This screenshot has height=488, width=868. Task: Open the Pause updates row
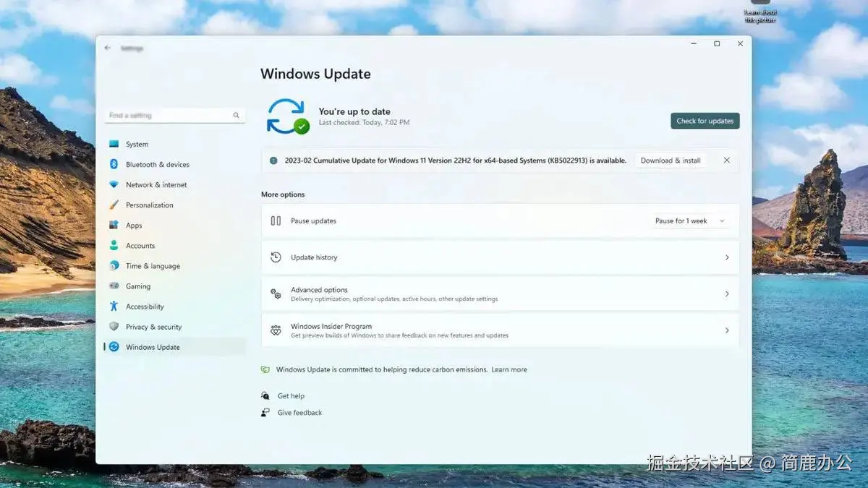click(x=500, y=221)
